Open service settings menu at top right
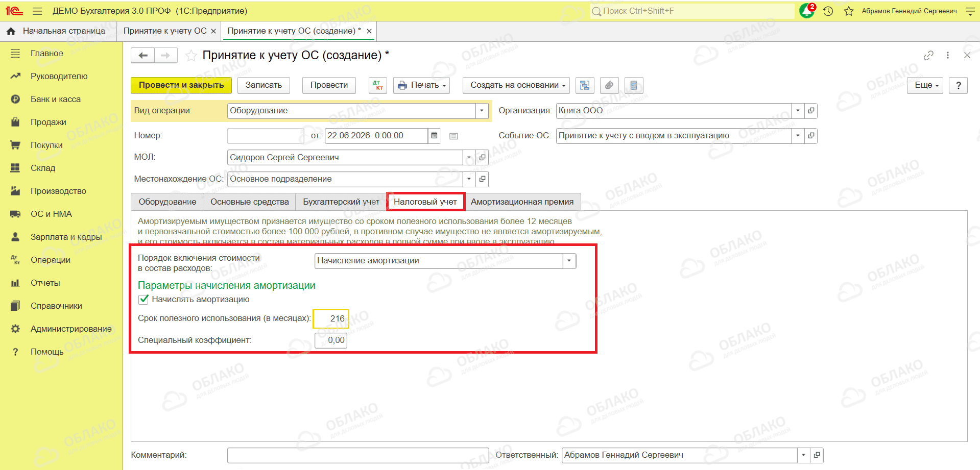The width and height of the screenshot is (980, 470). pos(970,11)
